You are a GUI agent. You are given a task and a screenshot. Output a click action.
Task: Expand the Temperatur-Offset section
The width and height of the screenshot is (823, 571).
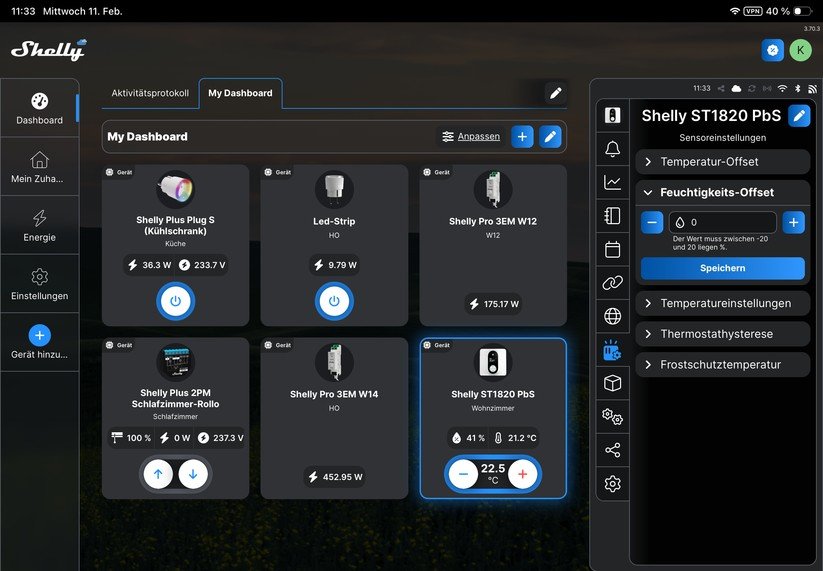(x=722, y=162)
